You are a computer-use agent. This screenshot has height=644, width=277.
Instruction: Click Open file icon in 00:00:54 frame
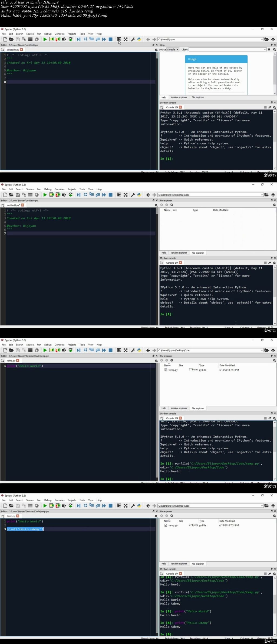click(x=11, y=39)
